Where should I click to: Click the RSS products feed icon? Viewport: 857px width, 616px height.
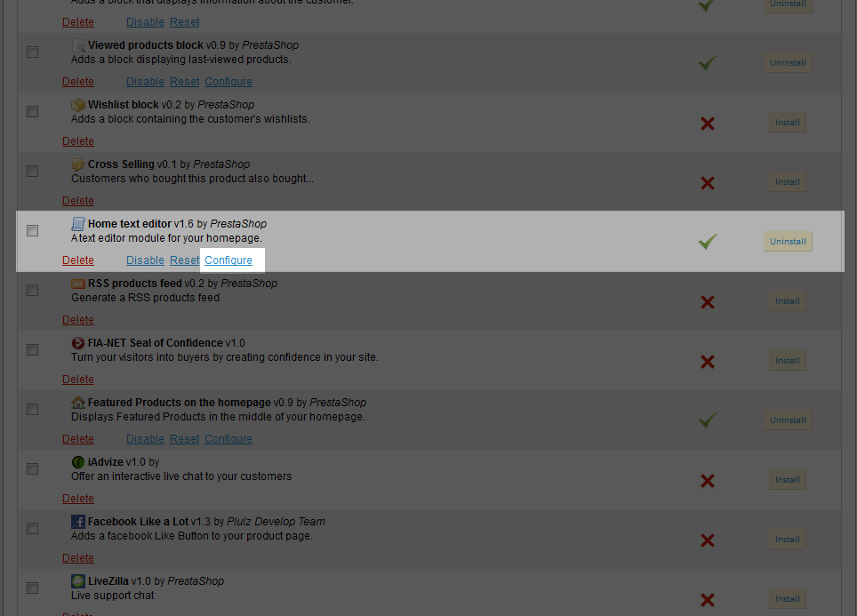pos(78,284)
